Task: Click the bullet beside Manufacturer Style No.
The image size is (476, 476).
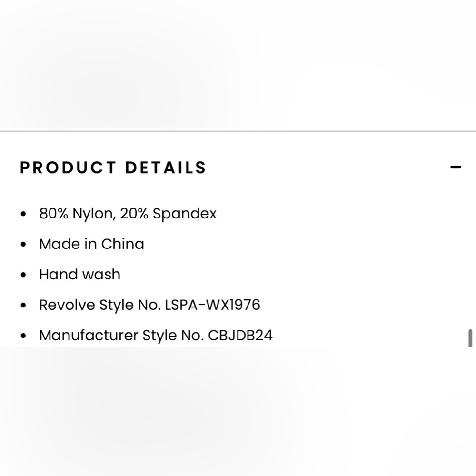Action: tap(23, 336)
